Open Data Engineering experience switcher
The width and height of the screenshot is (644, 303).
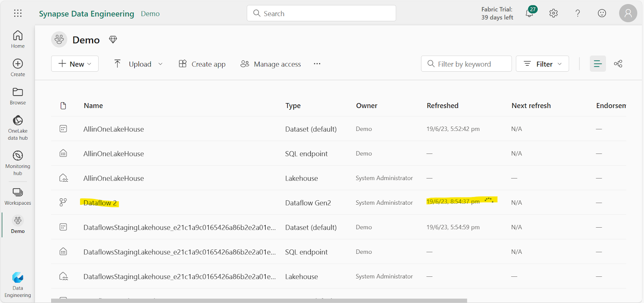point(18,285)
